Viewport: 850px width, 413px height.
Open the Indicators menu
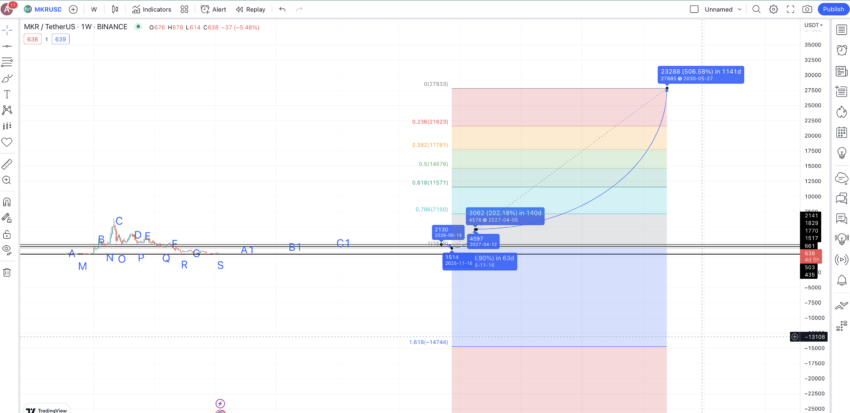coord(152,9)
